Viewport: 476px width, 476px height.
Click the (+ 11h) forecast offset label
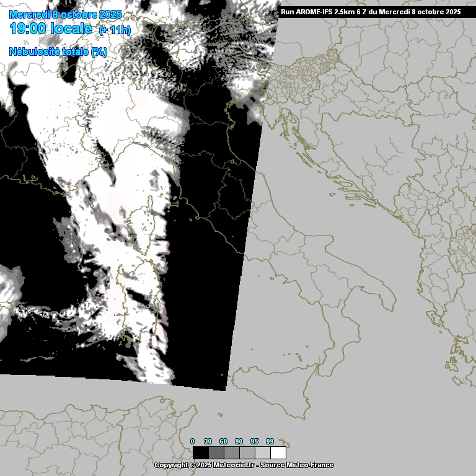pyautogui.click(x=115, y=30)
